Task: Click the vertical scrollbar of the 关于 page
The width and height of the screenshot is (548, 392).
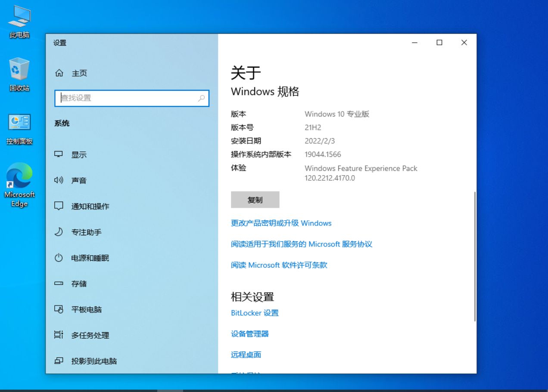Action: [475, 256]
